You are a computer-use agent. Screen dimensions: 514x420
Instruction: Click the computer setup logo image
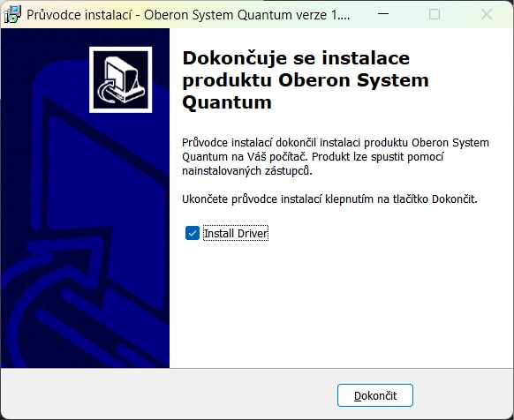click(x=121, y=79)
